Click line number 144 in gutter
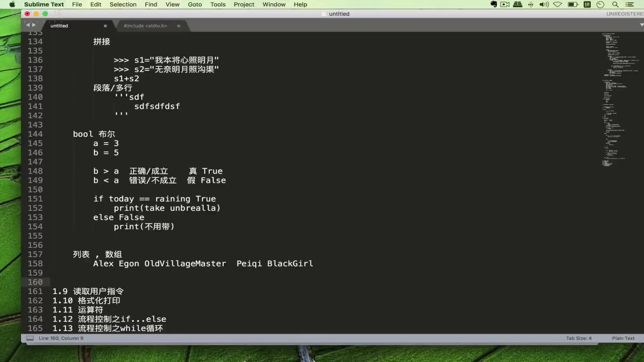The image size is (644, 362). pyautogui.click(x=35, y=134)
